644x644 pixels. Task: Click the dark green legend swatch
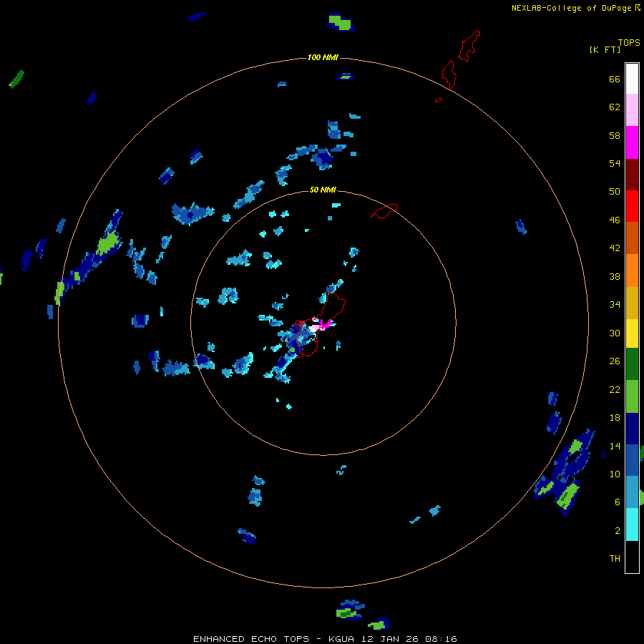(x=632, y=364)
